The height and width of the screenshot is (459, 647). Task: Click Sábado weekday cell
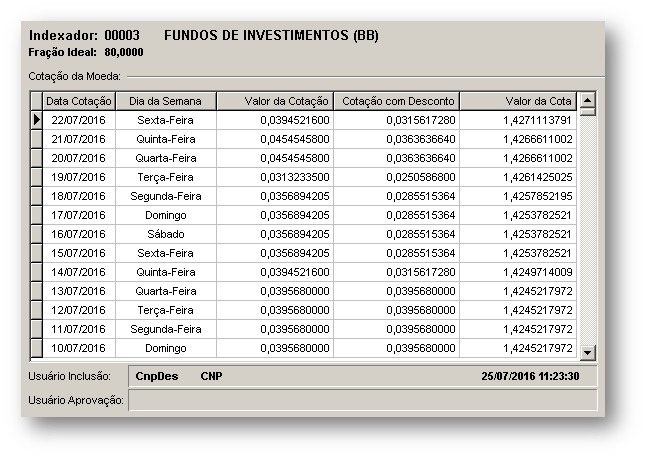[166, 234]
